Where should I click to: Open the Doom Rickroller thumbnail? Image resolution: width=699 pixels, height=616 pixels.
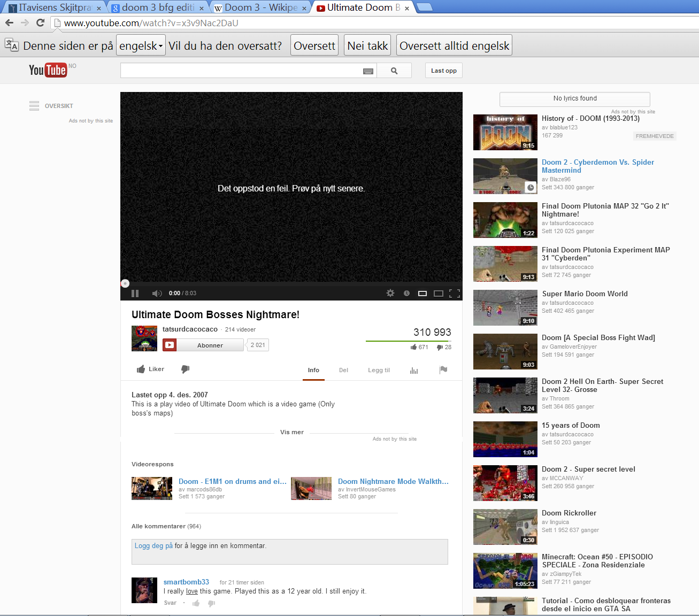(505, 527)
